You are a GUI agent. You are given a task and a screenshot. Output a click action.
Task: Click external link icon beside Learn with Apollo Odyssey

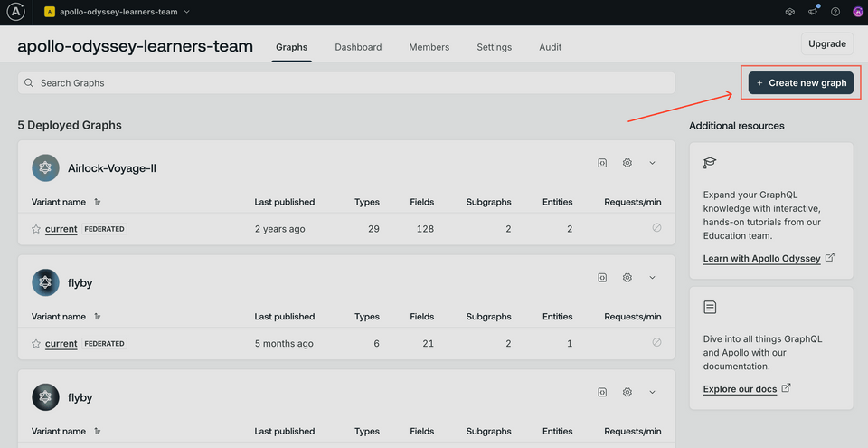click(x=830, y=257)
